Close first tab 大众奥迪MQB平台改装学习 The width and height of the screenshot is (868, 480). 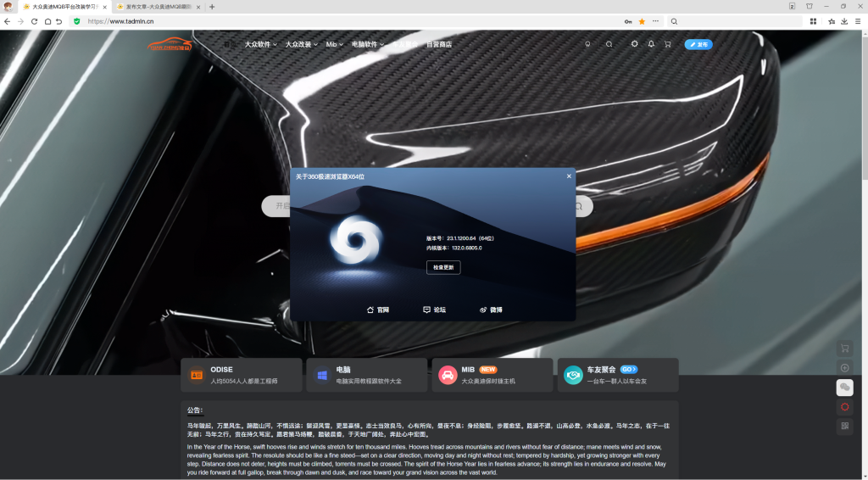coord(104,7)
